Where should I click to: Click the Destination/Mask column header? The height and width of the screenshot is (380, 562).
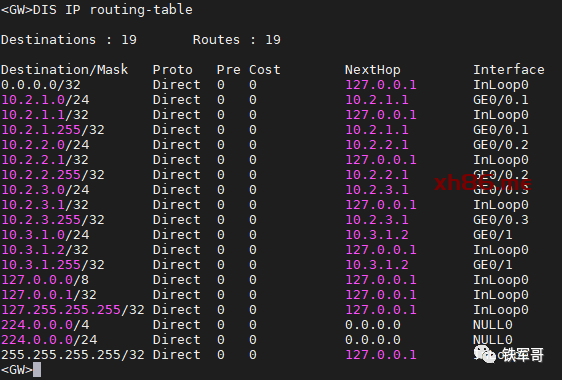coord(65,70)
